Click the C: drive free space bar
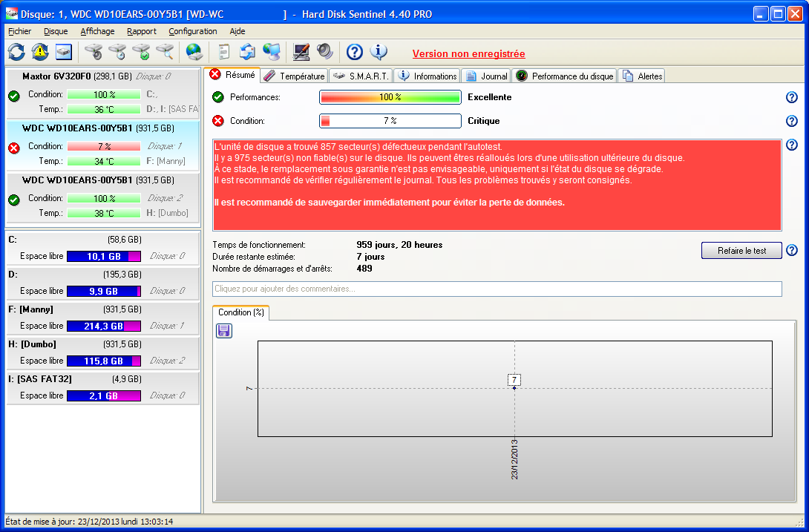 click(104, 257)
